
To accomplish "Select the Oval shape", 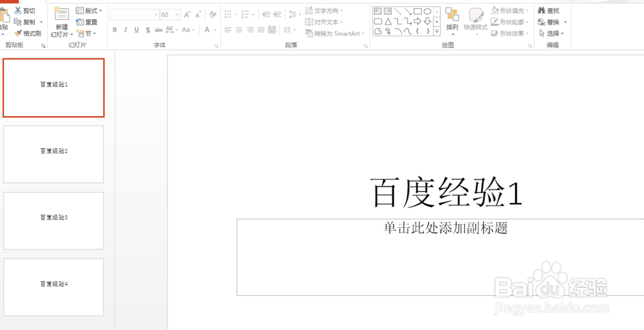I will [427, 12].
